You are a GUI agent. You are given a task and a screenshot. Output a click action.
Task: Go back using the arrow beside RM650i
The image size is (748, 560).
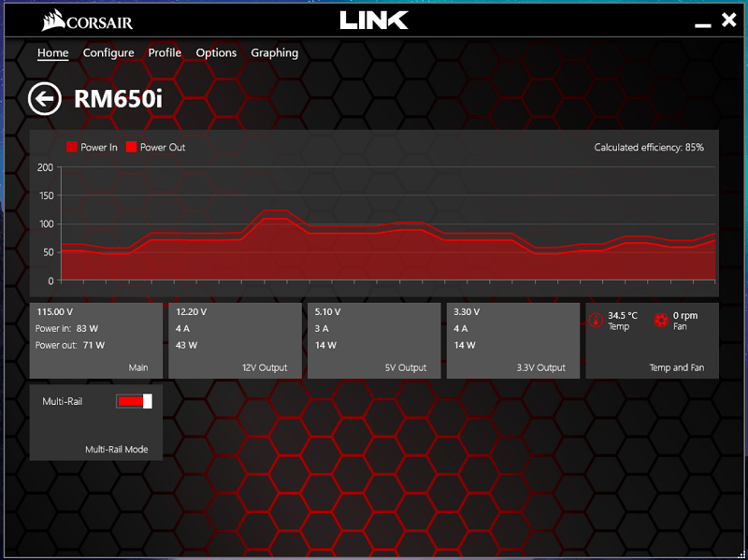click(x=44, y=99)
